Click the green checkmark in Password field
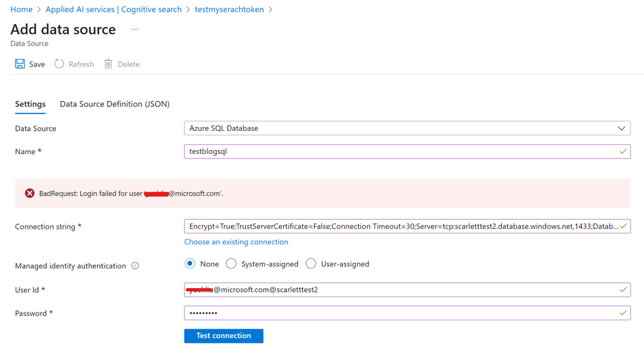 pos(623,313)
